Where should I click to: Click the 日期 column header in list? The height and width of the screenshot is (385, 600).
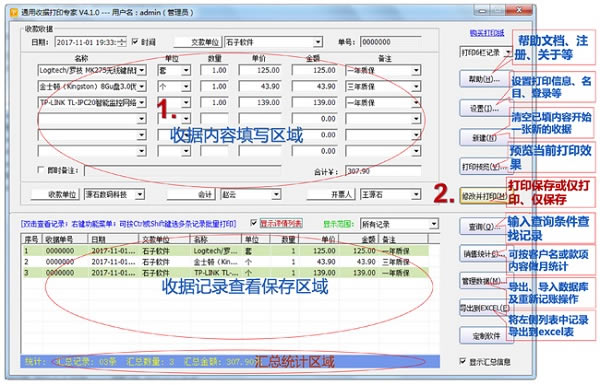click(x=113, y=239)
